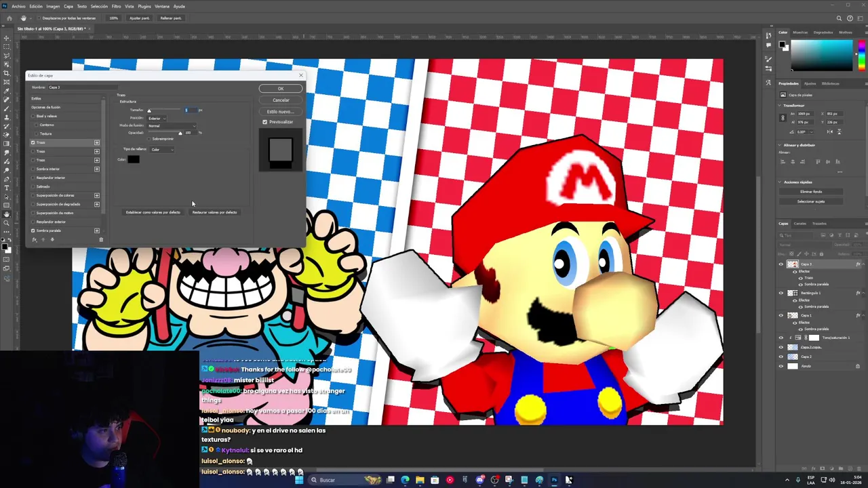Enable Sobreimprimir checkbox

tap(149, 139)
